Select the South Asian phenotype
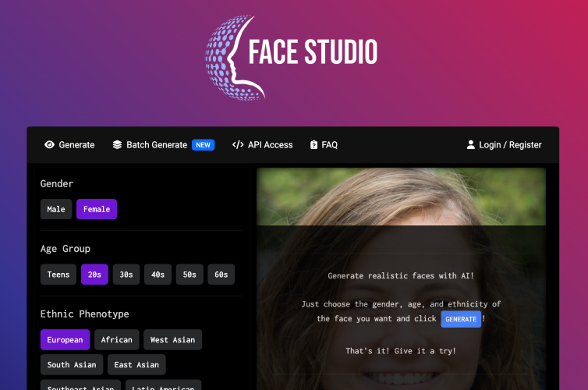The image size is (588, 390). pyautogui.click(x=72, y=364)
